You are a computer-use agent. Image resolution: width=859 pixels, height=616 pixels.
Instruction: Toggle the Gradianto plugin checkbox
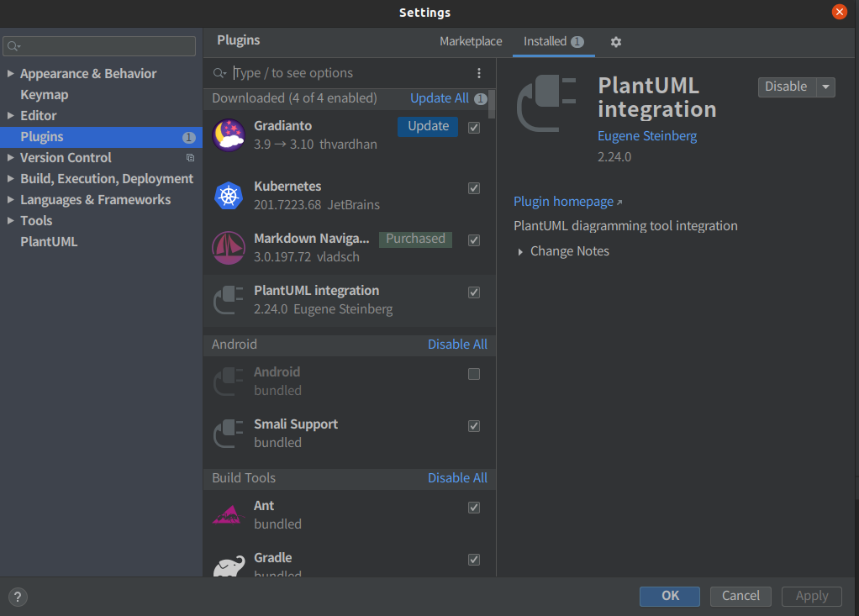click(474, 128)
